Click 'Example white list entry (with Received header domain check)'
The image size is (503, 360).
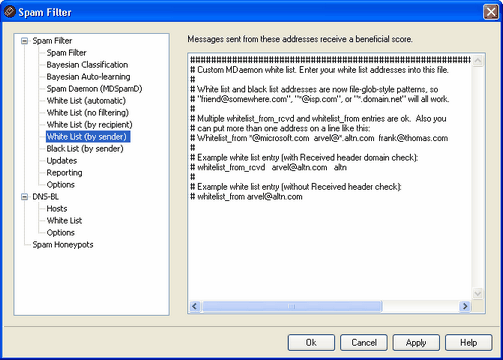click(x=304, y=157)
